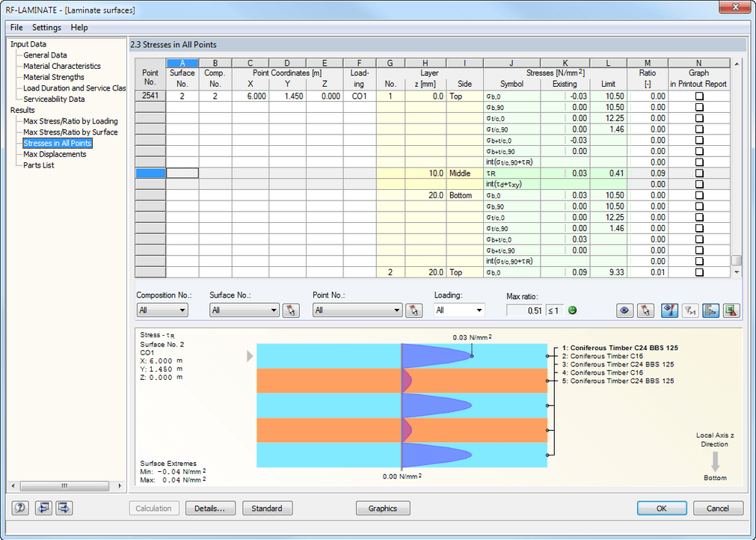Click the selected blue row header at τR row
Image resolution: width=756 pixels, height=540 pixels.
(150, 173)
